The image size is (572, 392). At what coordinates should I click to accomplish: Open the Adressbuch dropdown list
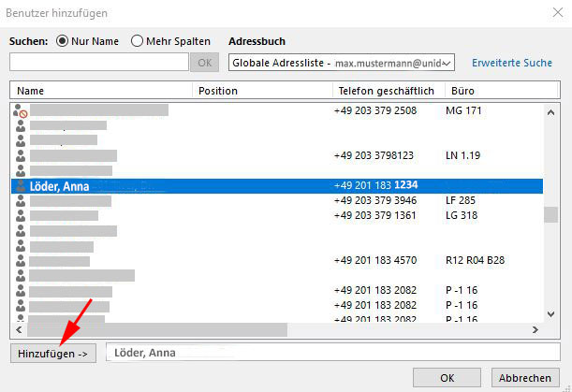point(447,63)
